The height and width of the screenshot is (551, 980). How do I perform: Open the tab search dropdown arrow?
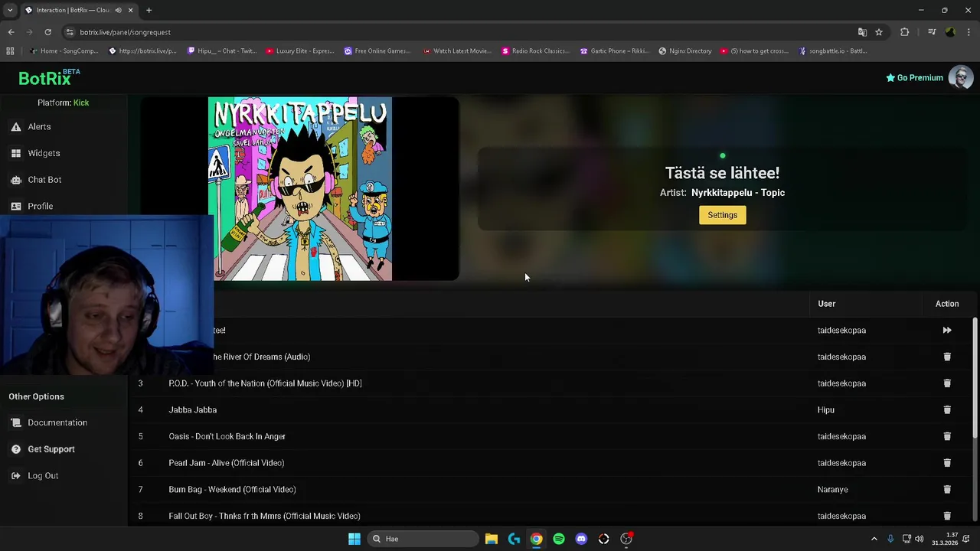pos(10,10)
